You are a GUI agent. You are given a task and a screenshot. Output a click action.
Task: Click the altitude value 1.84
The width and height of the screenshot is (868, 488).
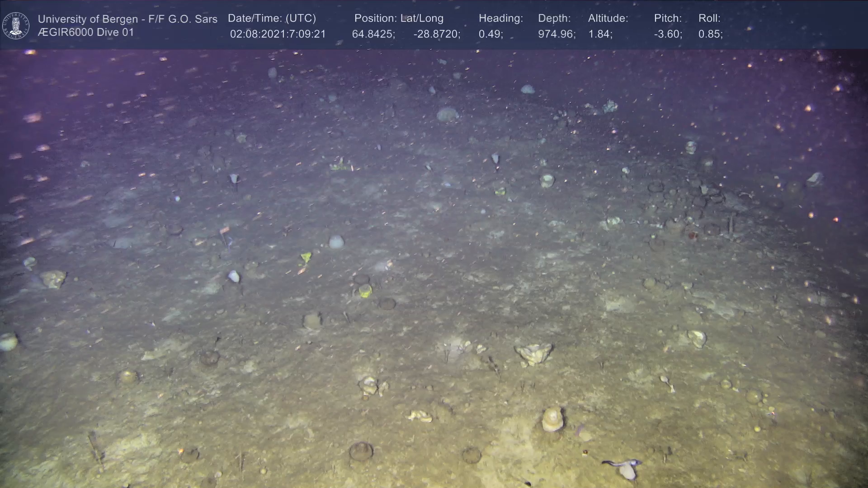coord(600,34)
